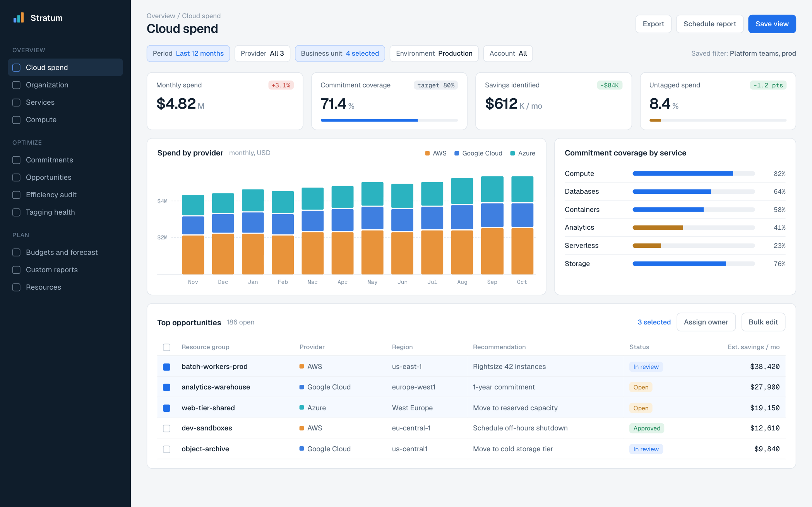The height and width of the screenshot is (507, 812).
Task: Click the AWS provider dot in dev-sandboxes row
Action: pos(302,428)
